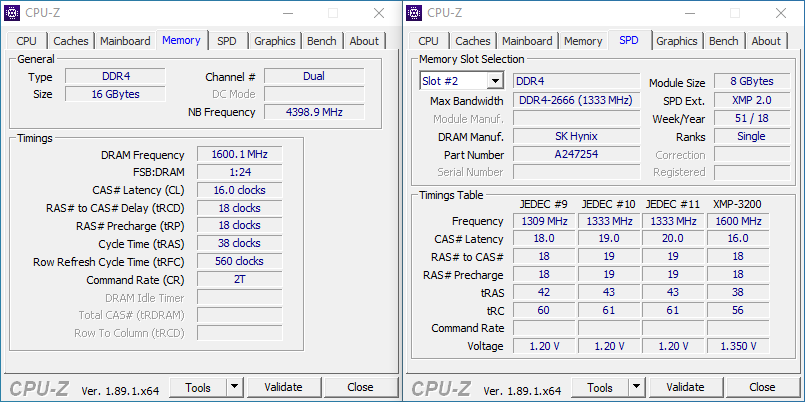Click the 1:24 FSB:DRAM value
This screenshot has height=402, width=805.
point(240,172)
